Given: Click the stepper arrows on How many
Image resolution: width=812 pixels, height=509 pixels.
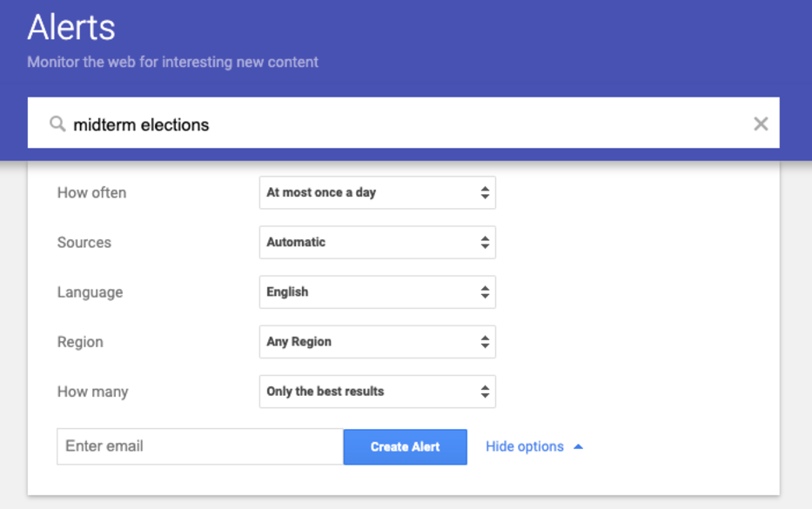Looking at the screenshot, I should click(485, 392).
